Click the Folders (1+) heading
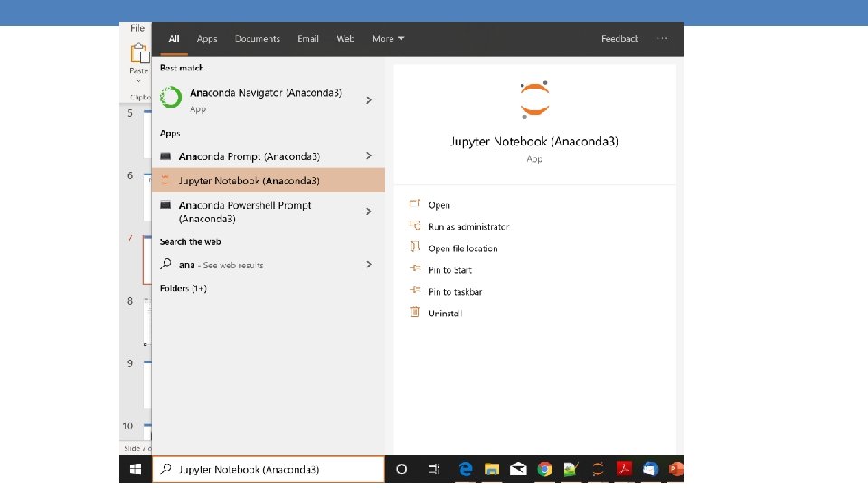868x488 pixels. (184, 288)
